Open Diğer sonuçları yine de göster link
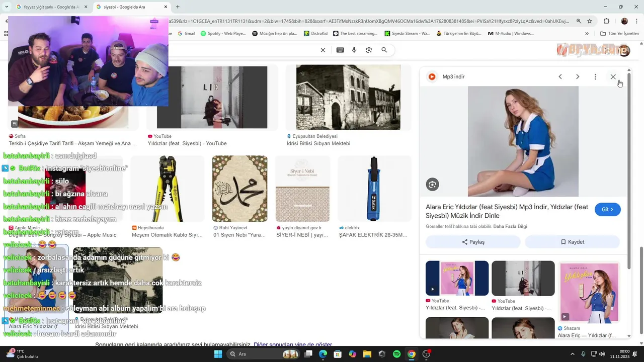This screenshot has height=362, width=644. coord(293,344)
